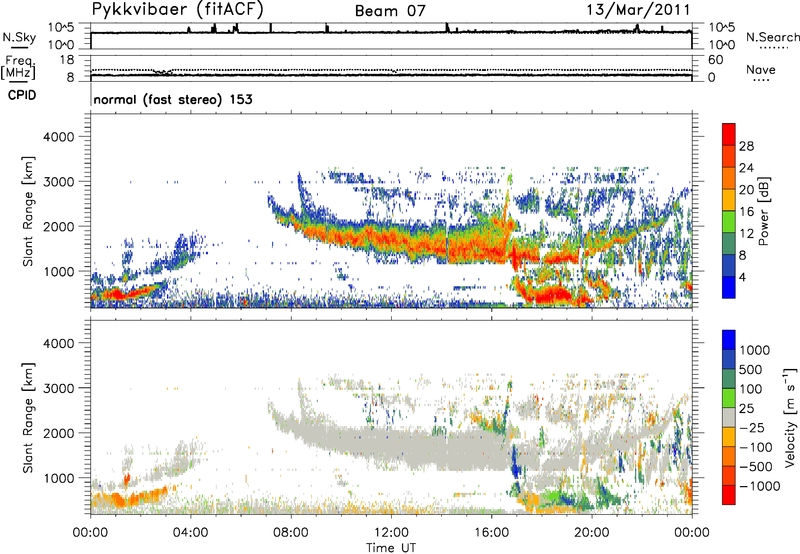The height and width of the screenshot is (554, 800).
Task: Click the "28" label on Power colorbar
Action: (x=746, y=146)
